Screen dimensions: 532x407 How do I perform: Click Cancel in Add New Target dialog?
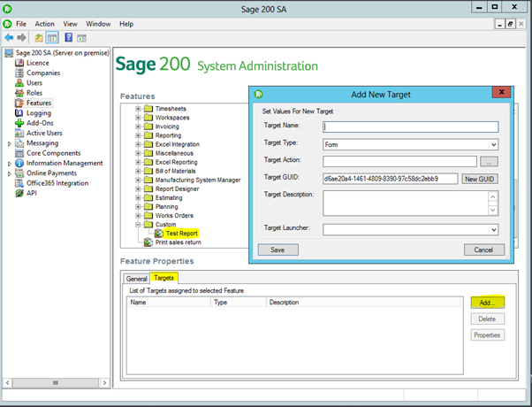tap(483, 250)
